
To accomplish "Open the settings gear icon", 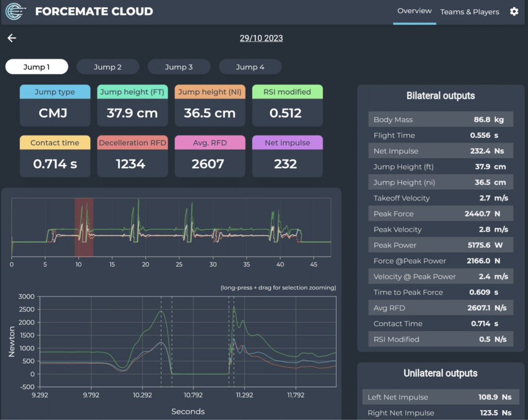I will 514,11.
